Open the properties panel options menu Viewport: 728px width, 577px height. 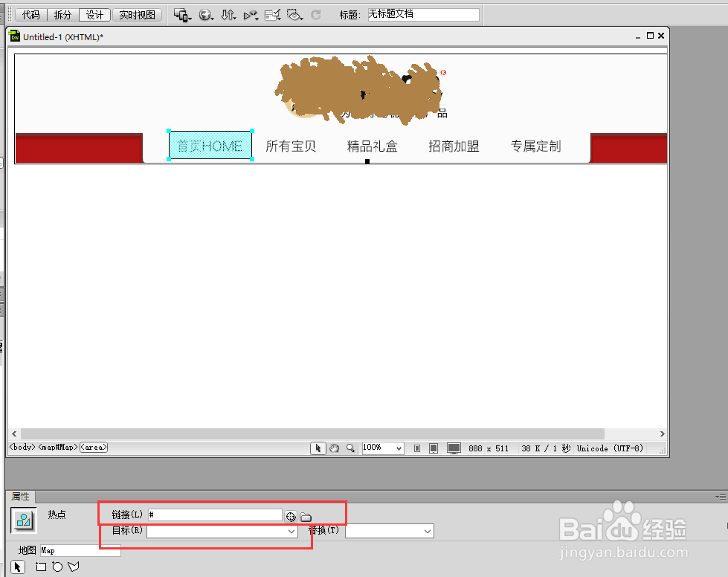[721, 497]
